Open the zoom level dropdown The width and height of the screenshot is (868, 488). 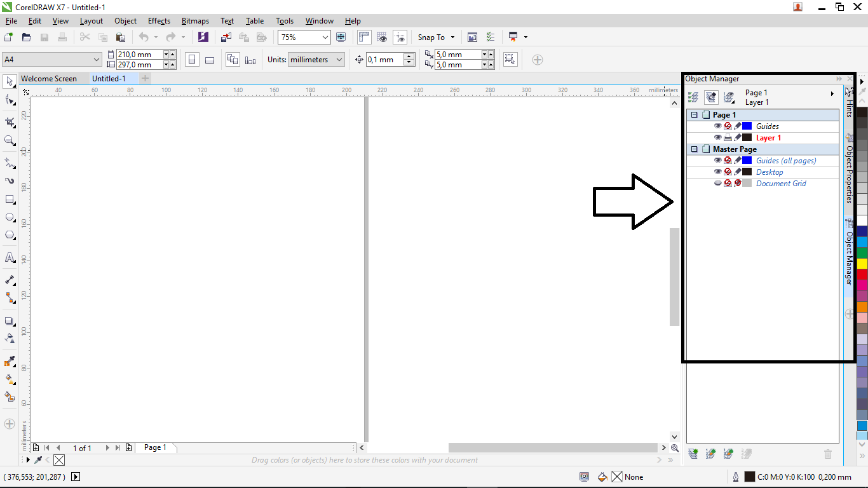[326, 37]
